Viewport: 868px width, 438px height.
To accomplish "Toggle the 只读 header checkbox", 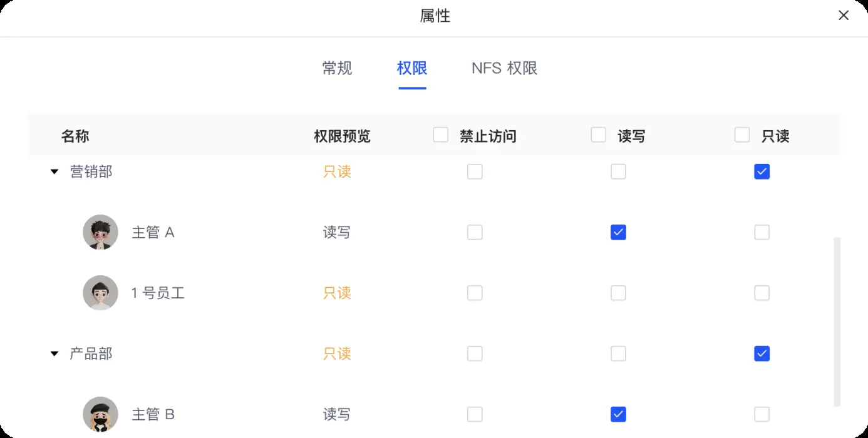I will [742, 135].
